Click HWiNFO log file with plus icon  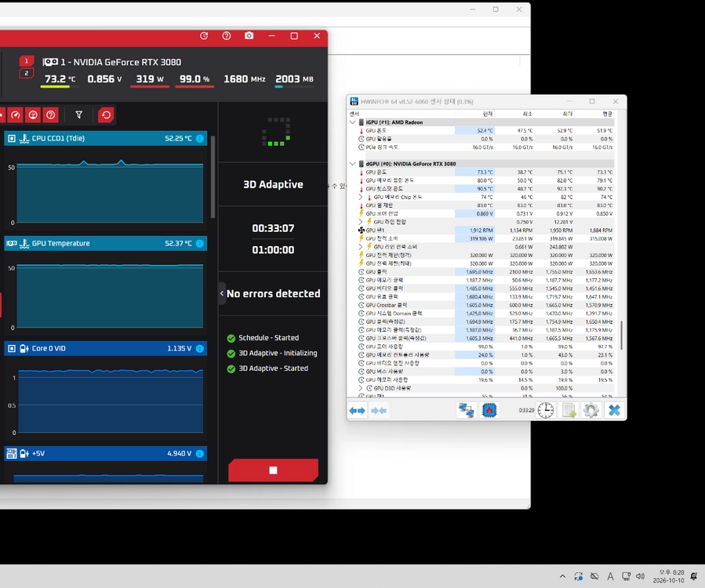569,410
